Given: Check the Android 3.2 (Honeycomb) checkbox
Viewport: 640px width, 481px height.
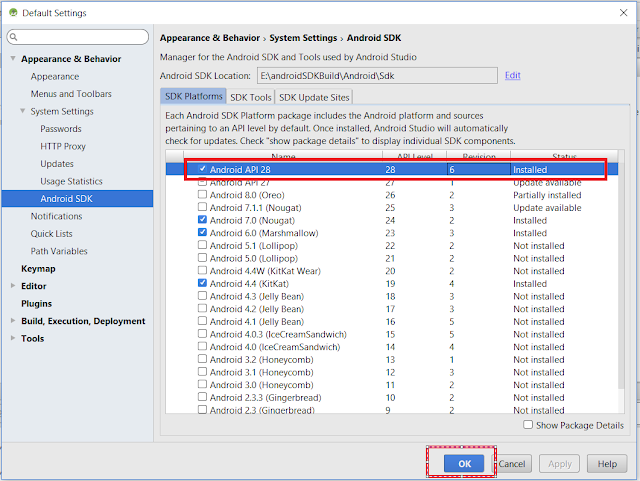Looking at the screenshot, I should click(202, 359).
